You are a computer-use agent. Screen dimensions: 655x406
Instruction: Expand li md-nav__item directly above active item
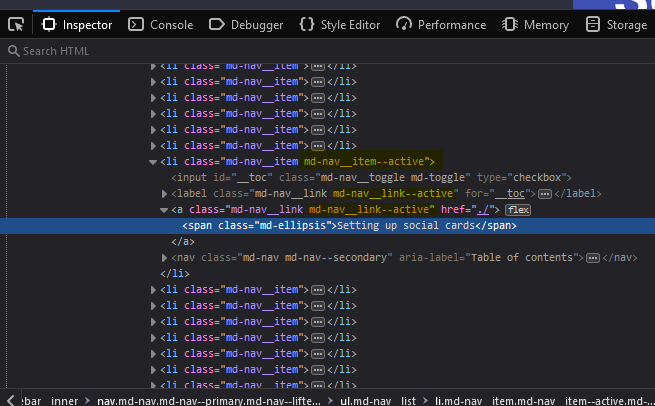click(153, 146)
